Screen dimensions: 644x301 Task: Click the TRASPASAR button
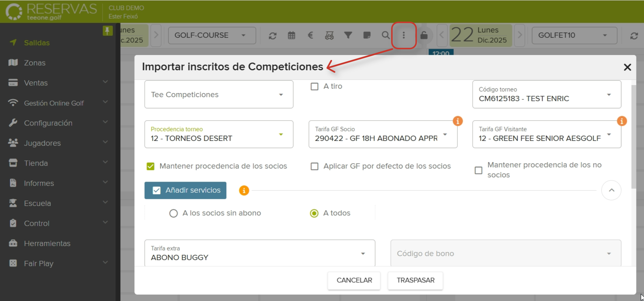click(x=415, y=280)
